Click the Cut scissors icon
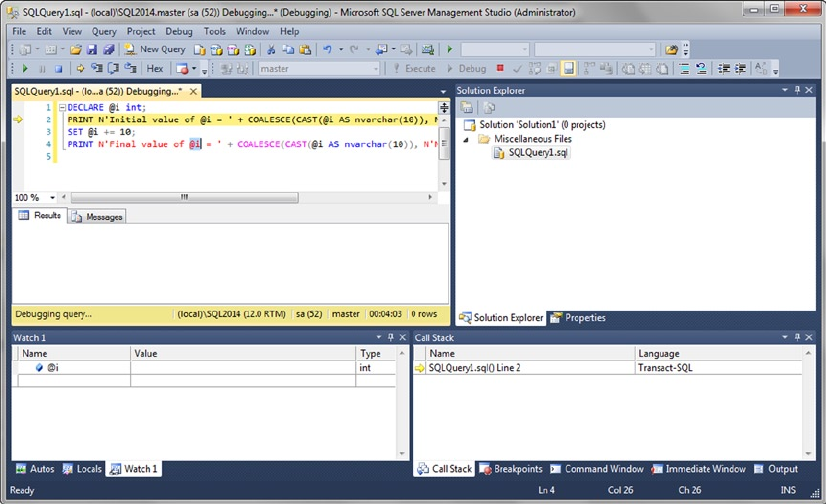Image resolution: width=826 pixels, height=504 pixels. [x=271, y=49]
